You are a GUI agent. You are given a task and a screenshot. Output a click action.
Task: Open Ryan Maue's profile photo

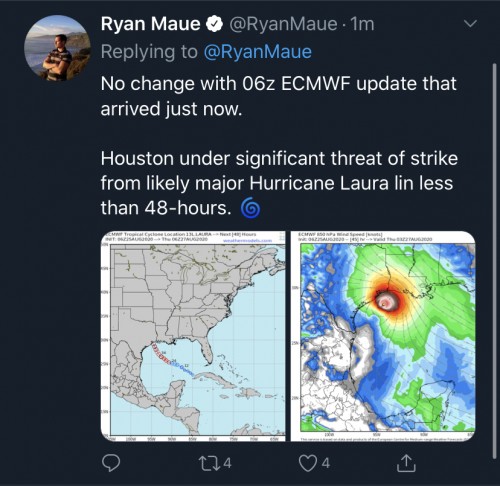(57, 48)
